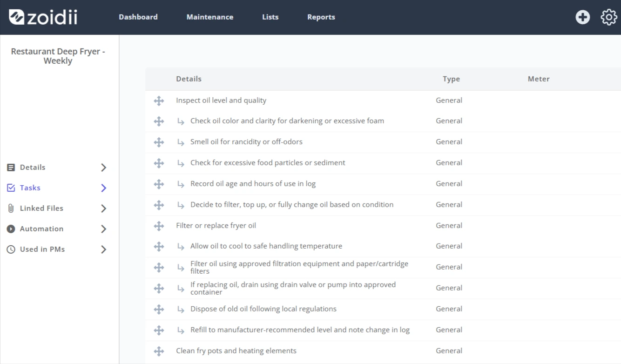621x364 pixels.
Task: Click move handle for 'Clean fry pots' task
Action: coord(159,351)
